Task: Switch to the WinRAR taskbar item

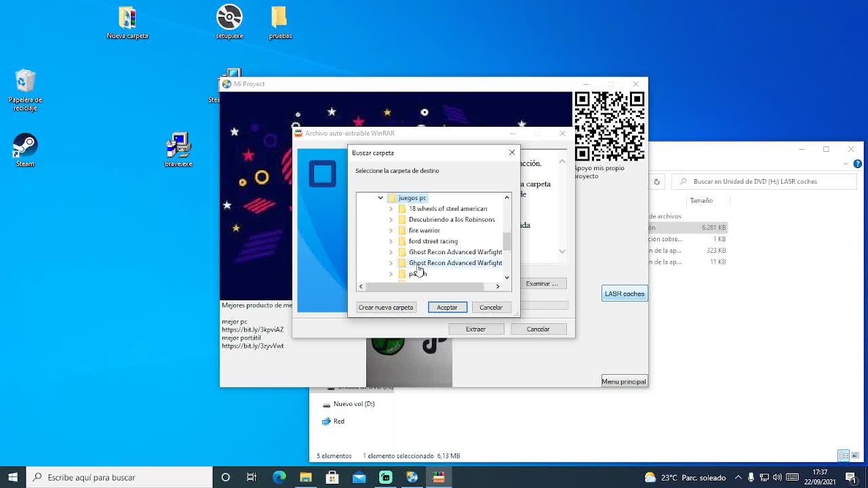Action: point(439,477)
